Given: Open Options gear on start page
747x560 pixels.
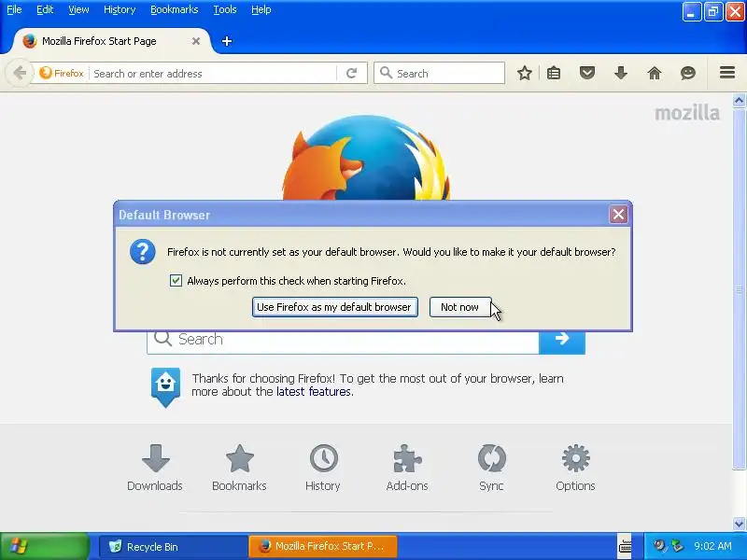Looking at the screenshot, I should (x=575, y=468).
